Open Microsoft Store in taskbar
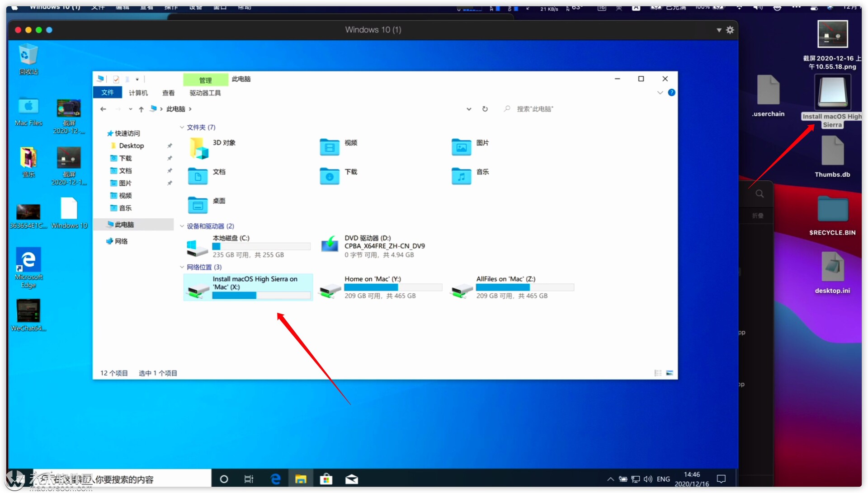 [x=326, y=479]
